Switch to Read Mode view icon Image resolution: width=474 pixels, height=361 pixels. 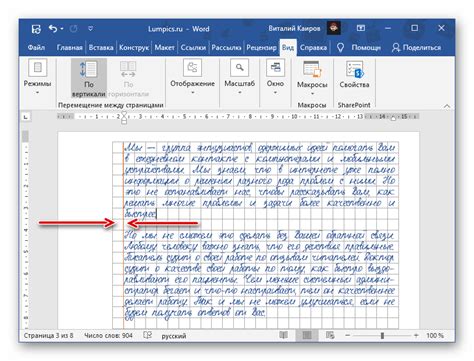(283, 335)
